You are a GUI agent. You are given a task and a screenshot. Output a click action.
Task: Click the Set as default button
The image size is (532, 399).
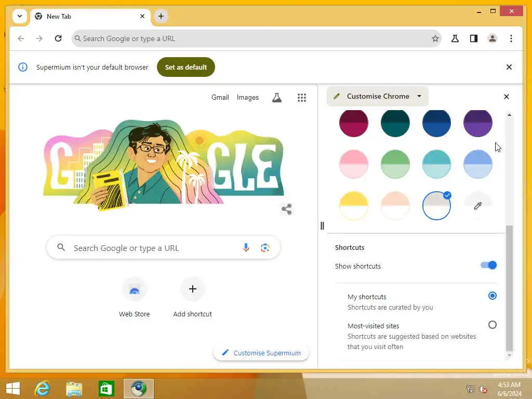point(186,67)
